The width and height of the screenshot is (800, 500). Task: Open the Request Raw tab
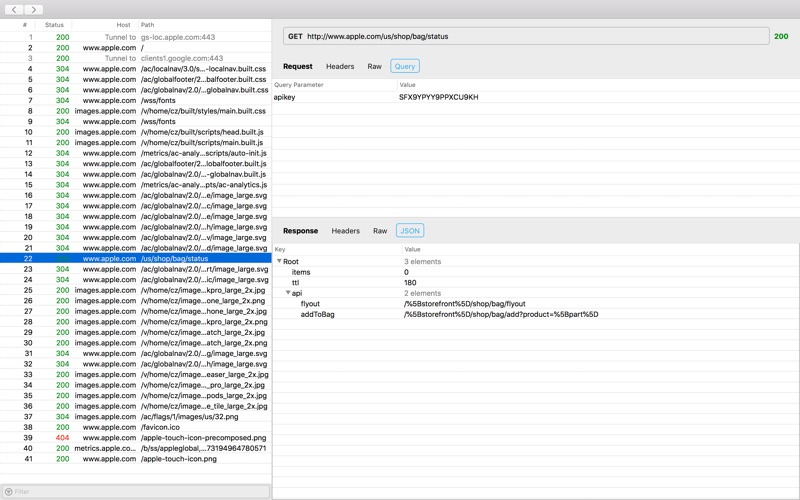[374, 66]
